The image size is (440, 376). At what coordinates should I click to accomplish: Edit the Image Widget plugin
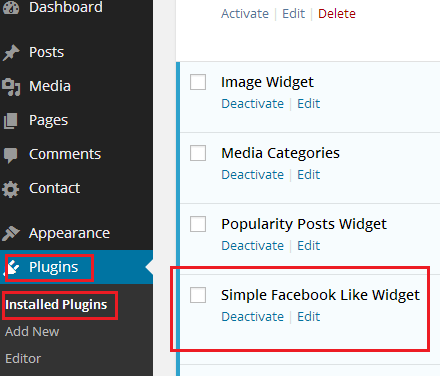(x=309, y=104)
